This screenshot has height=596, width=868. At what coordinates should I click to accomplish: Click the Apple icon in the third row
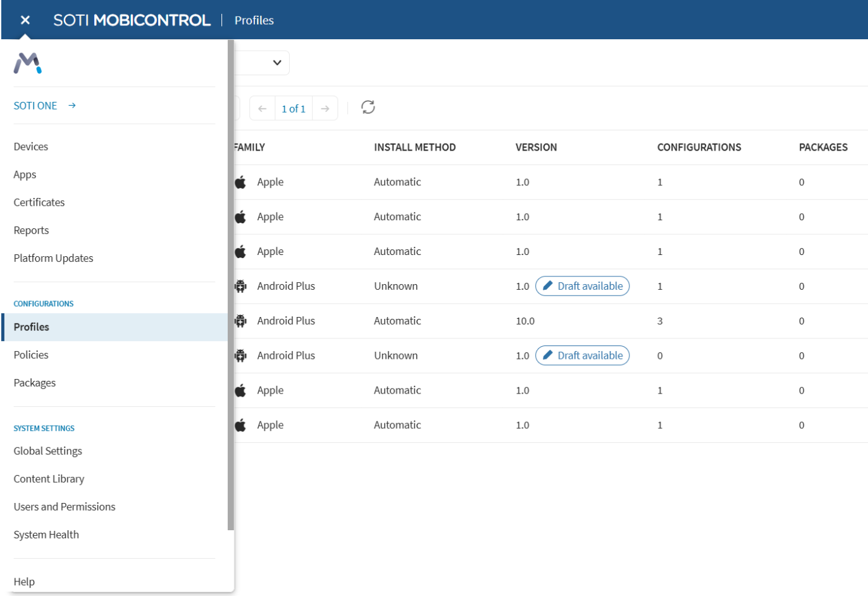[x=240, y=252]
